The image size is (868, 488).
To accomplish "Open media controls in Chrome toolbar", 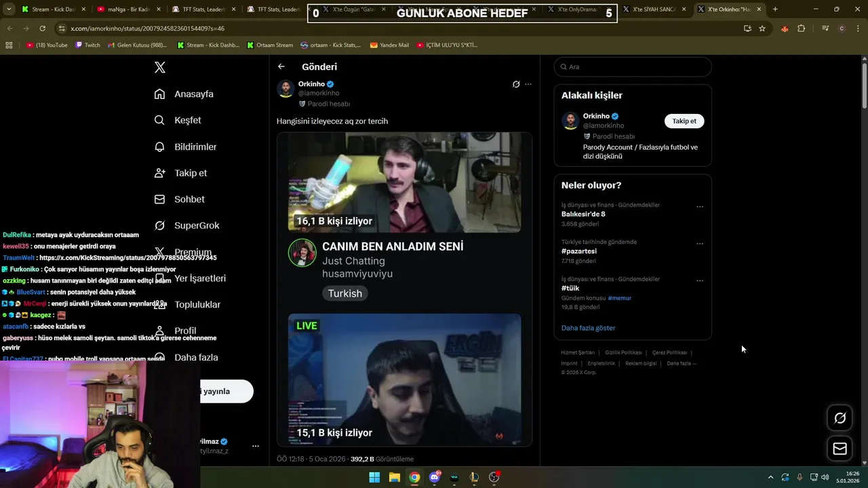I will tap(825, 28).
